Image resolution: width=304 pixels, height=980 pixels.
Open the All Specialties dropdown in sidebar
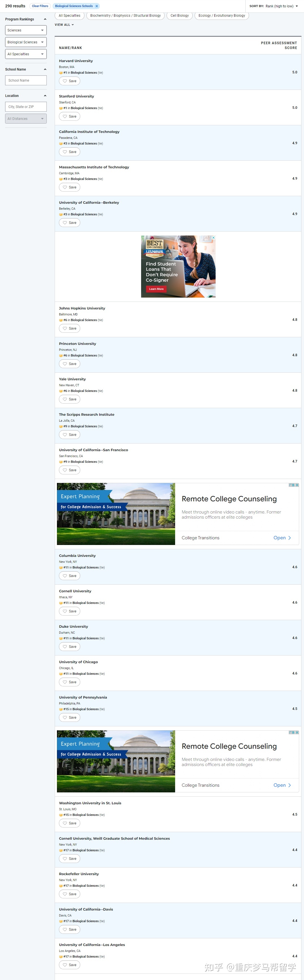pyautogui.click(x=26, y=54)
